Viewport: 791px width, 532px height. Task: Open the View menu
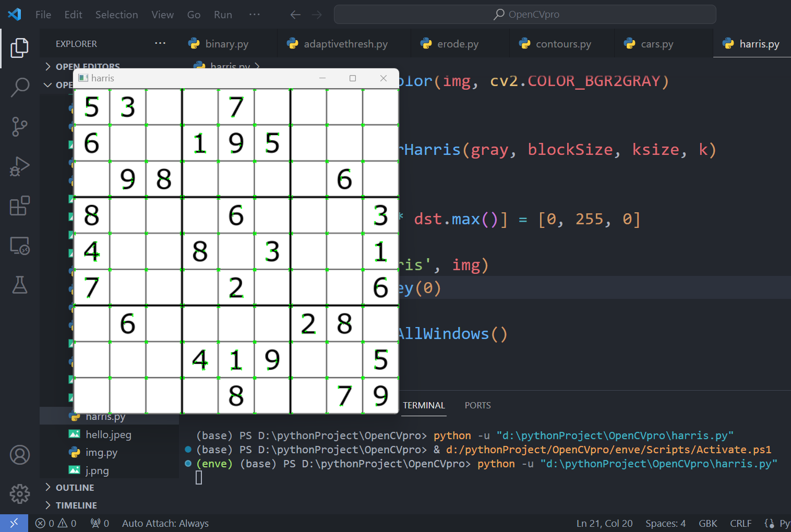point(163,15)
